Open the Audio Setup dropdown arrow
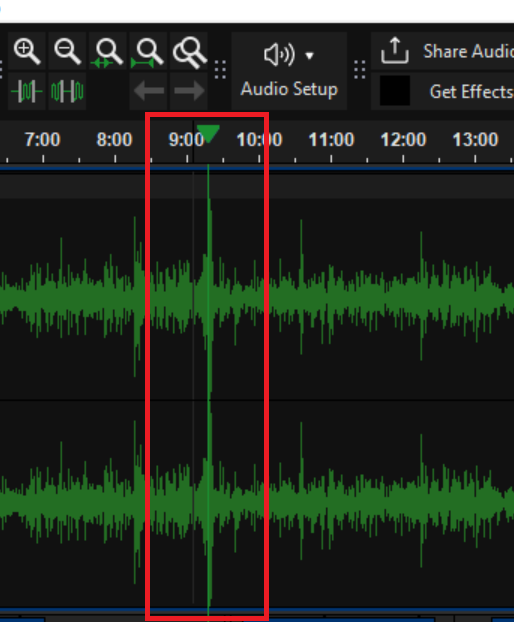 click(310, 56)
